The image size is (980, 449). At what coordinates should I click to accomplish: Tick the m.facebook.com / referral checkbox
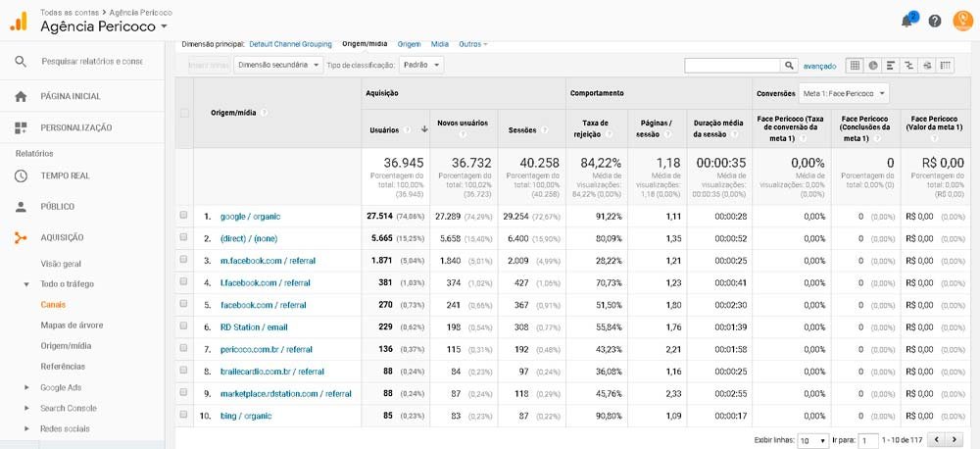pos(184,259)
